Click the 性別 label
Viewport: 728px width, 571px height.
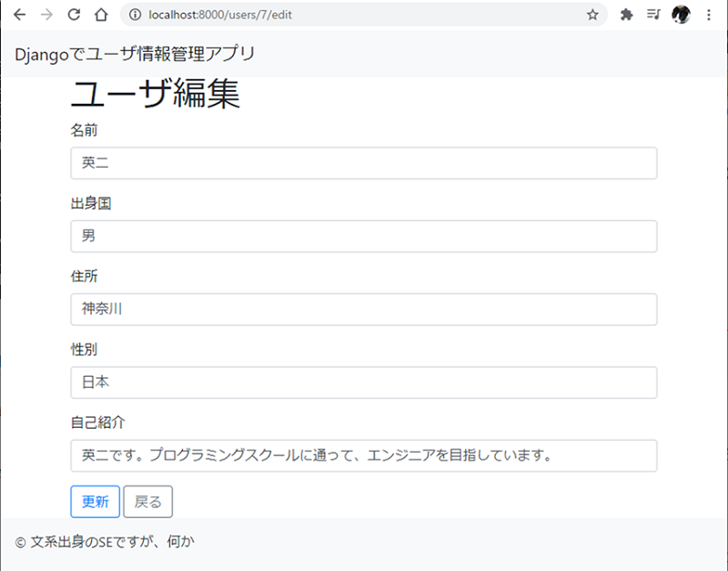(x=84, y=350)
